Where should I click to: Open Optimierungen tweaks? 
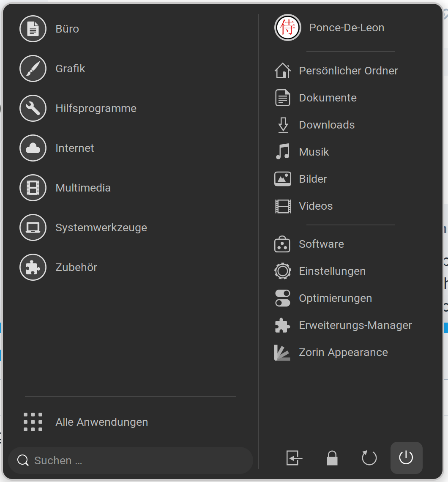(x=335, y=298)
